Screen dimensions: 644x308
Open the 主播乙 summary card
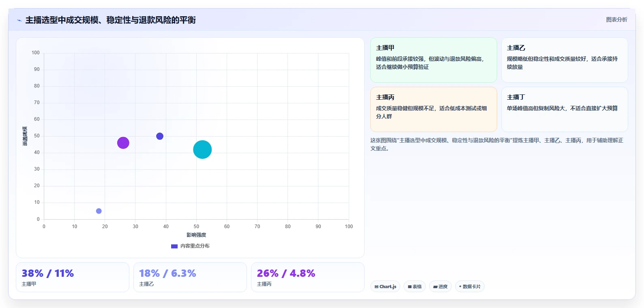[565, 60]
